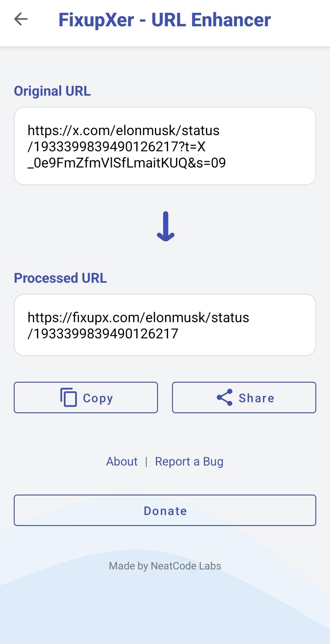
Task: Focus the Processed URL text box
Action: coord(165,325)
